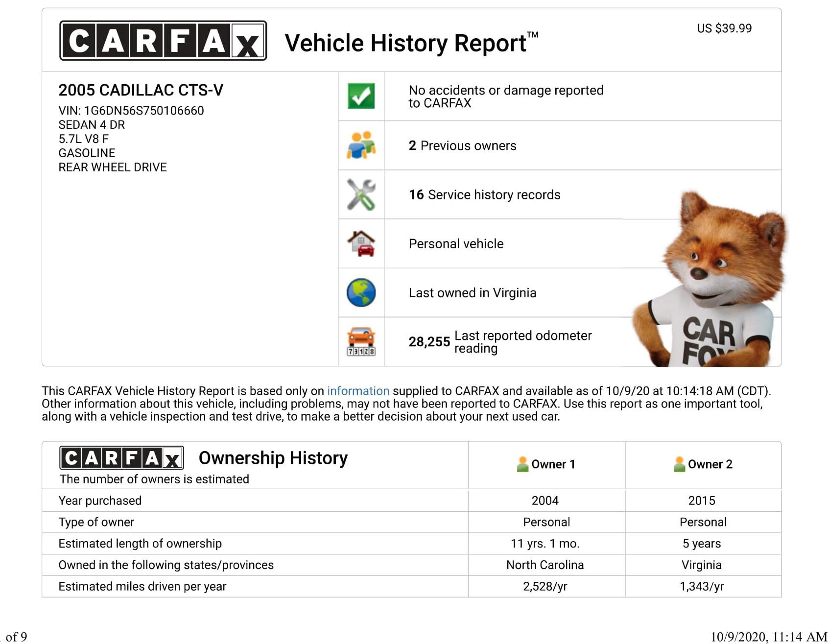The height and width of the screenshot is (644, 828).
Task: Click the CARFAX logo in the report header
Action: pos(163,41)
